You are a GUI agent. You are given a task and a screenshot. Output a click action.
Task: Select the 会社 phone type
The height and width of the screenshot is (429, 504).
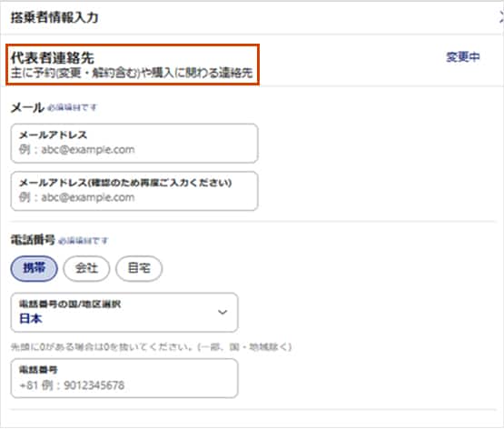(86, 268)
